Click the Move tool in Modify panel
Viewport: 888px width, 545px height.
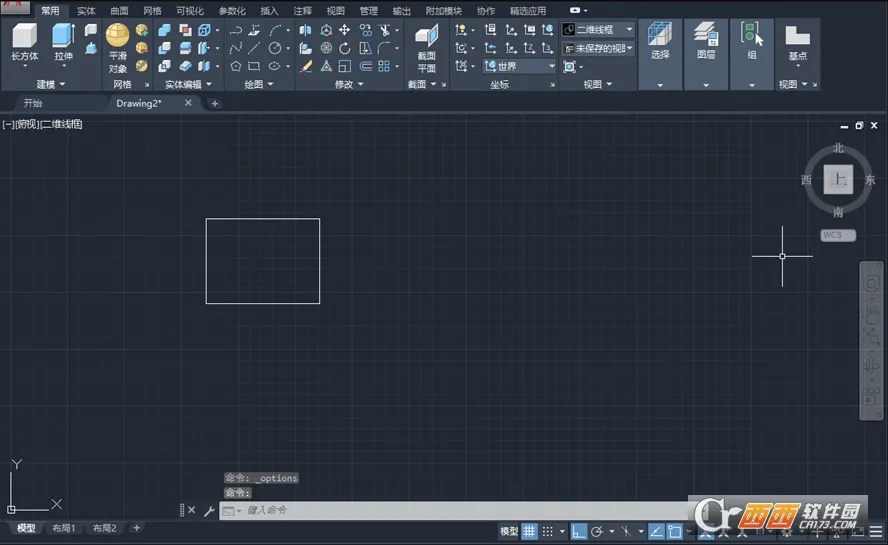click(344, 30)
